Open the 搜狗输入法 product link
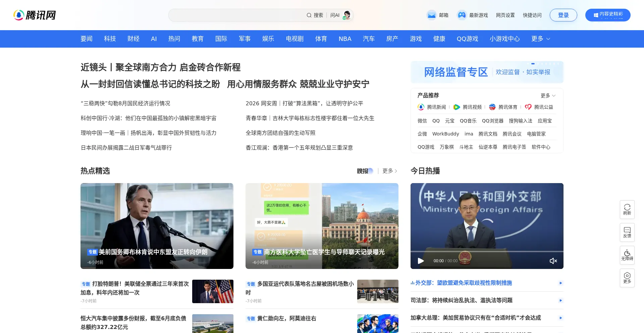644x333 pixels. 520,121
